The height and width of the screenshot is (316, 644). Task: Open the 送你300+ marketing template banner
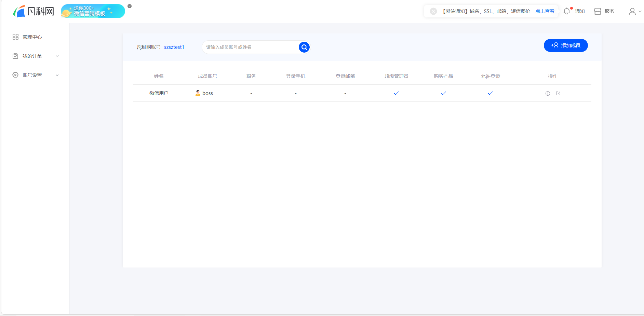click(93, 11)
